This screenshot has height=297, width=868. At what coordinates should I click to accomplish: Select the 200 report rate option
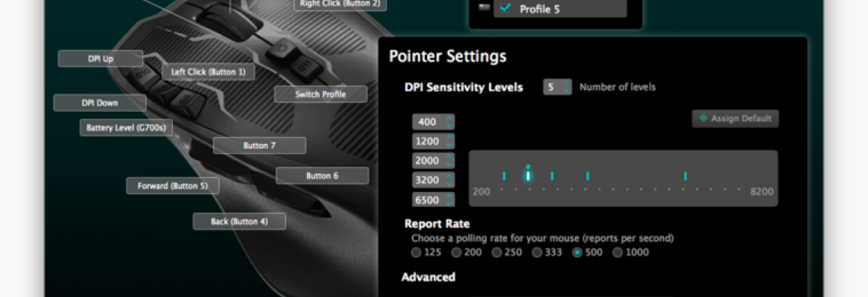click(456, 253)
